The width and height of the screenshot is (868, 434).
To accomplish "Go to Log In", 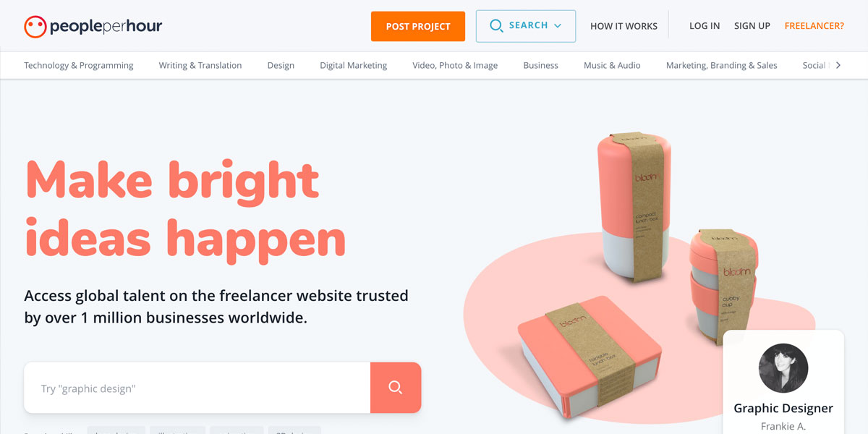I will click(705, 26).
